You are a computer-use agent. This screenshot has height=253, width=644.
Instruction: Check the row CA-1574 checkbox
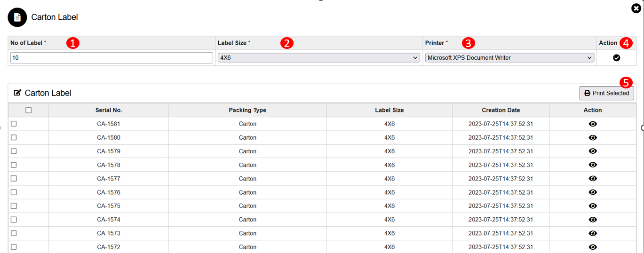pos(14,219)
